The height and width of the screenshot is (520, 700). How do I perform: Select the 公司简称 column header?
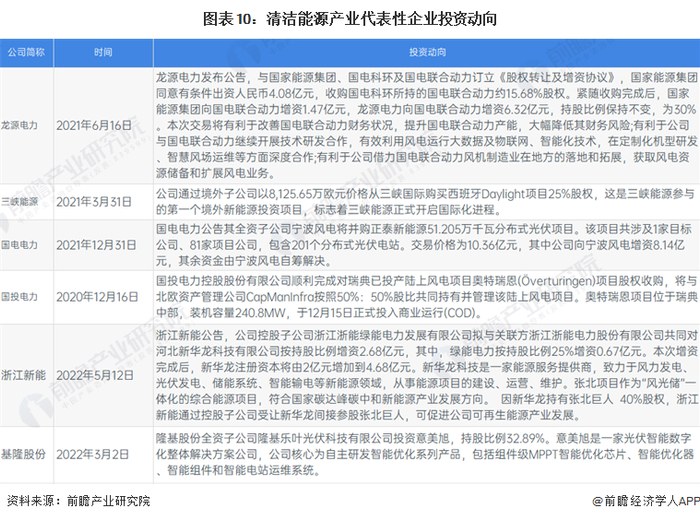pos(26,53)
